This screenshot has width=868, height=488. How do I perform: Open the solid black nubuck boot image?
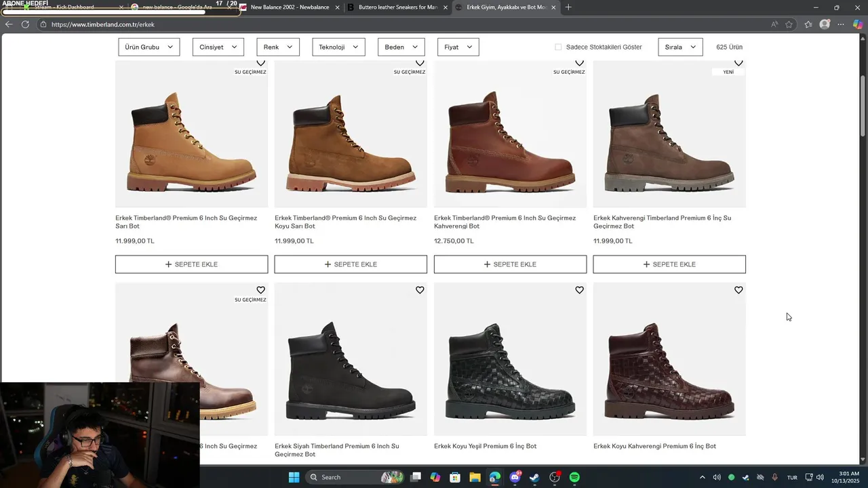351,359
